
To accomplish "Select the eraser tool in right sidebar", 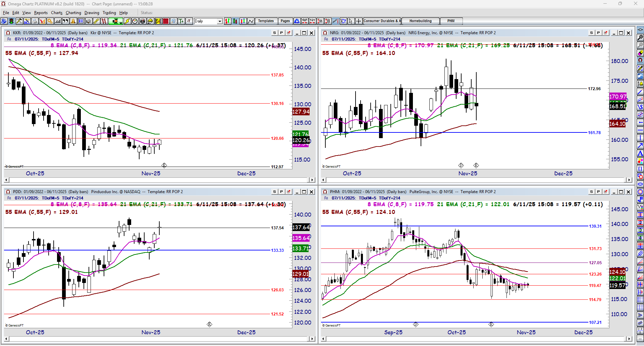I will (x=640, y=53).
